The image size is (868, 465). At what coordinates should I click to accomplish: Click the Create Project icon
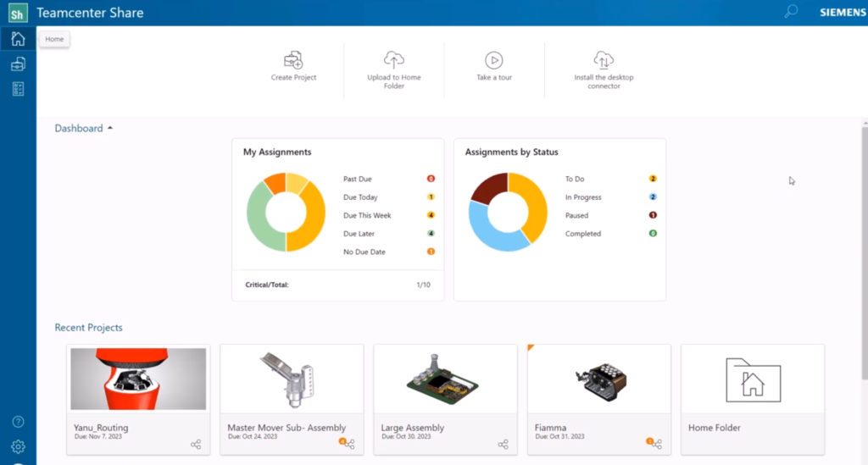293,60
